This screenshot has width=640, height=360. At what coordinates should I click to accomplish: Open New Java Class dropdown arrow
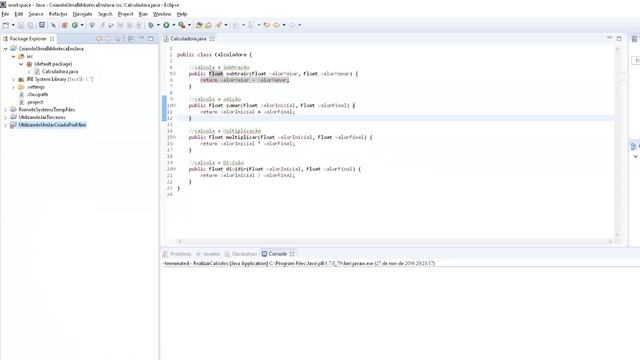82,25
